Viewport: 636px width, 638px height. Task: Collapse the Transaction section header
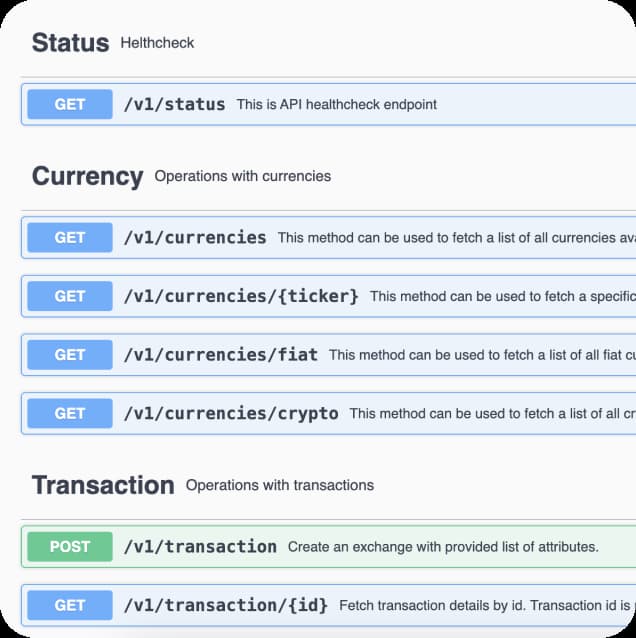pos(103,485)
